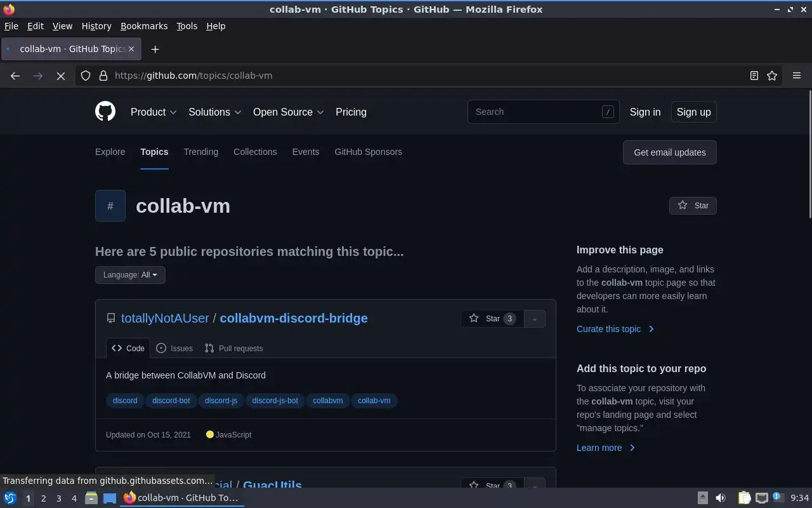Click the discord topic tag
The width and height of the screenshot is (812, 508).
pos(125,401)
